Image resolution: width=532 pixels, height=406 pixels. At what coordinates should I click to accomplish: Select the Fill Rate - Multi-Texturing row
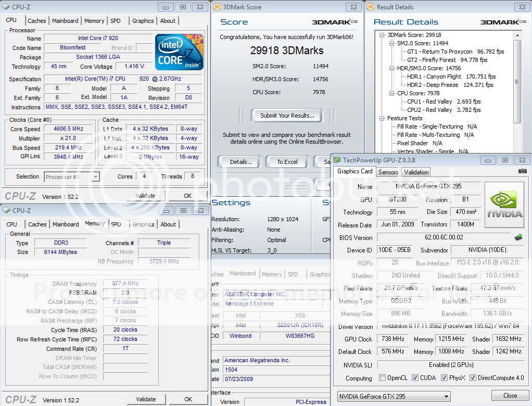tap(435, 135)
